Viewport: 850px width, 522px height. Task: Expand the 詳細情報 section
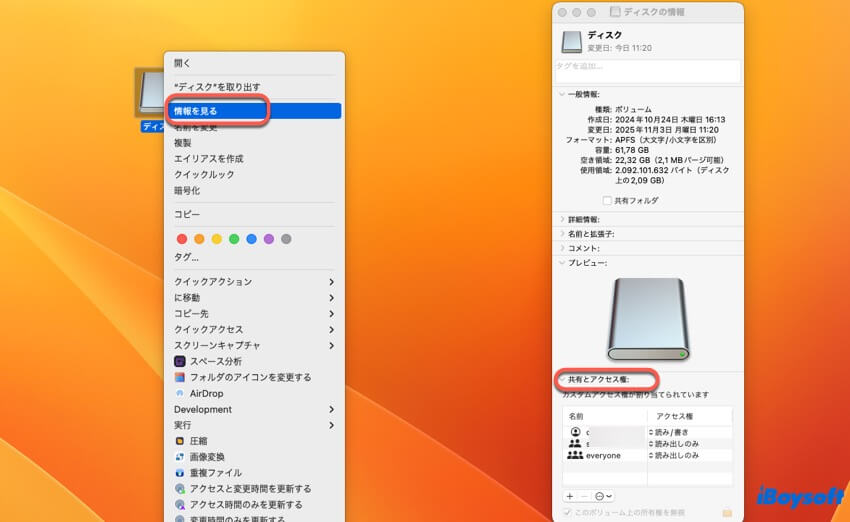click(562, 219)
